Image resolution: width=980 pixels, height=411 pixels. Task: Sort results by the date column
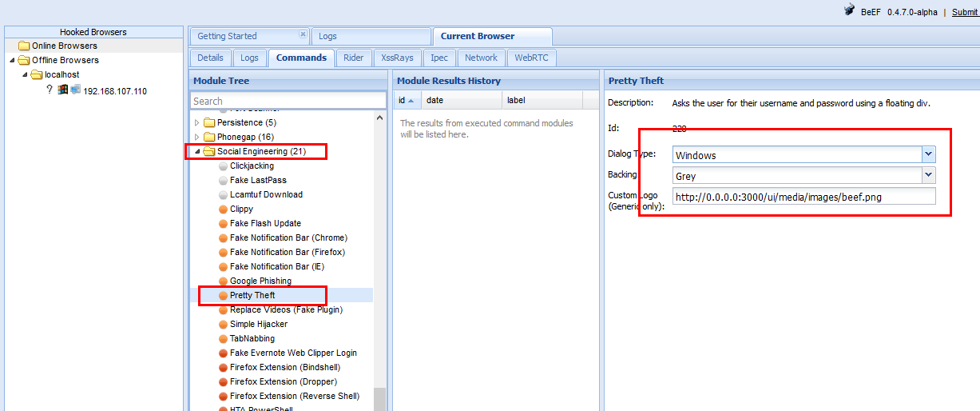tap(462, 100)
